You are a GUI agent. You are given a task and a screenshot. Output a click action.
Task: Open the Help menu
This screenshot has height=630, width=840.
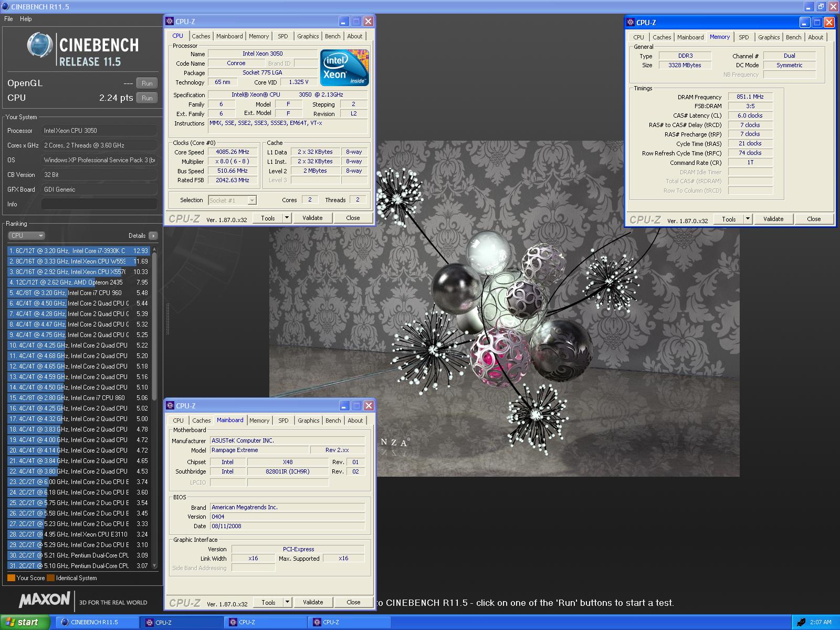(26, 19)
